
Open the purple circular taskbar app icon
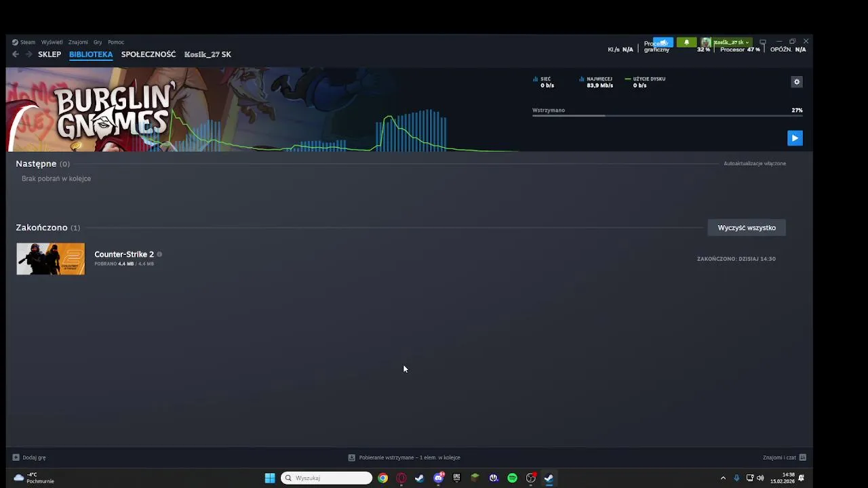tap(494, 478)
